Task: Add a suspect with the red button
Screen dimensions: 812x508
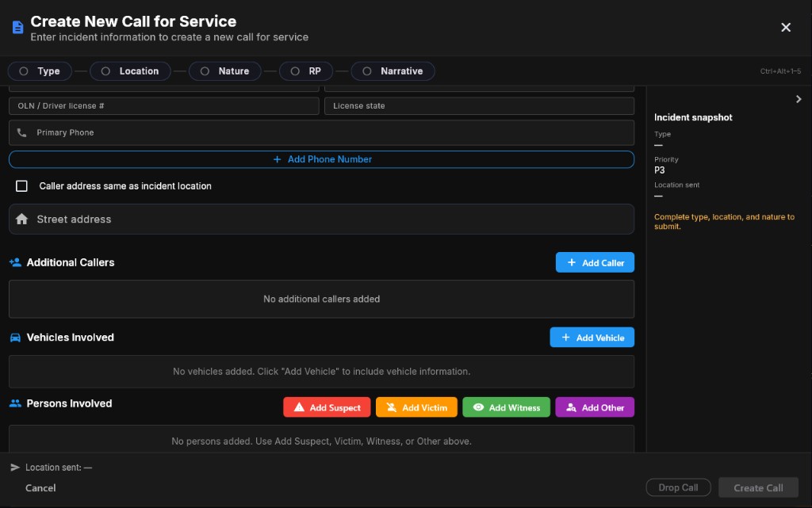Action: click(327, 407)
